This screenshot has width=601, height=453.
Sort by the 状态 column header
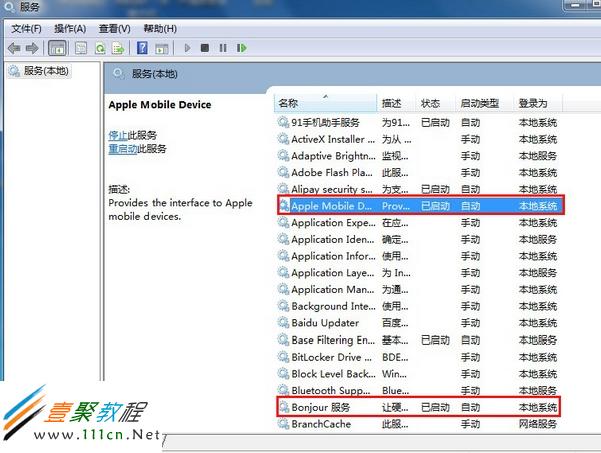(x=430, y=103)
